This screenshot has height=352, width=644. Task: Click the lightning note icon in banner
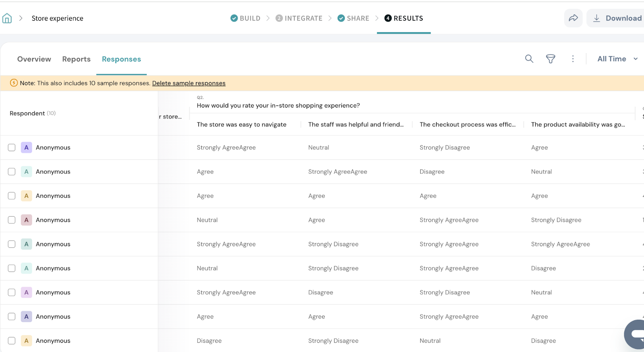pyautogui.click(x=14, y=83)
